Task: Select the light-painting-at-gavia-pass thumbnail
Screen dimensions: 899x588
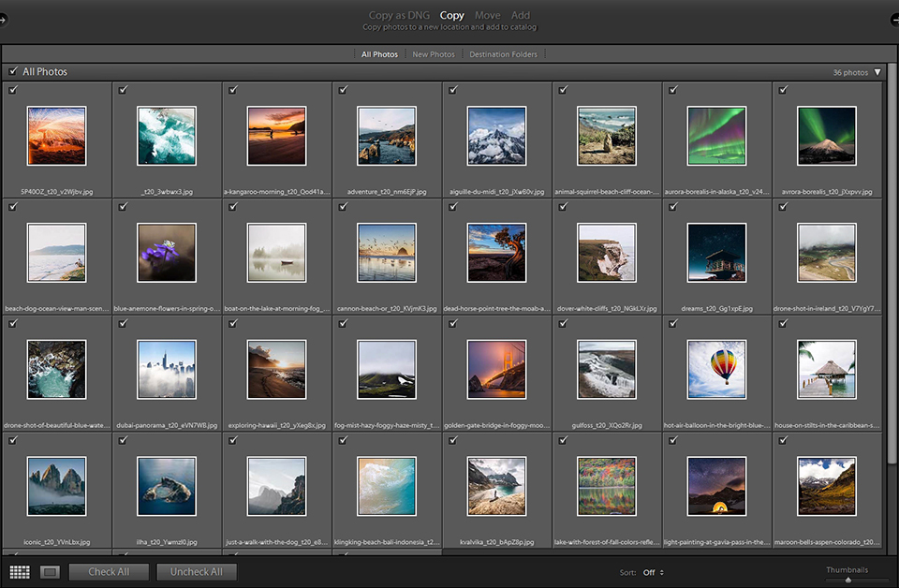Action: 716,487
